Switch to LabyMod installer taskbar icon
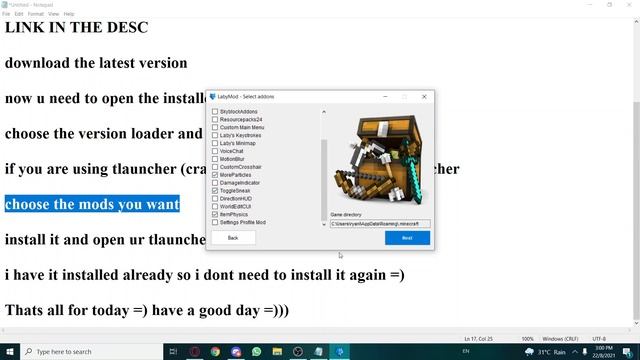Image resolution: width=640 pixels, height=360 pixels. [340, 351]
